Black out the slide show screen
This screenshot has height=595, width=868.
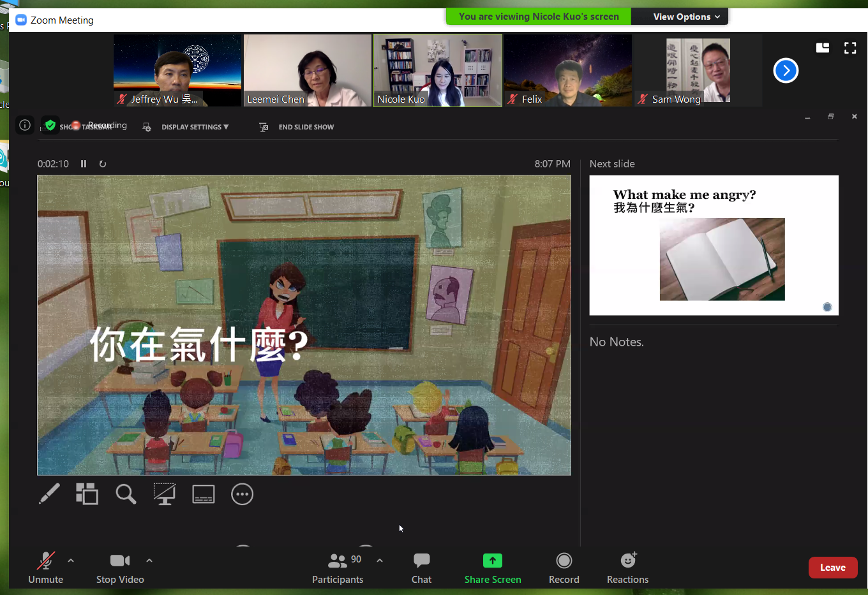point(165,494)
